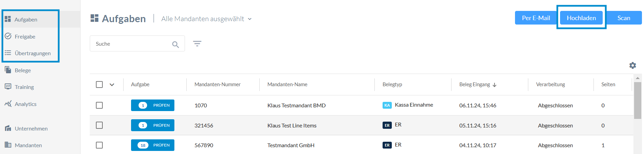Expand selection options chevron beside header checkbox
This screenshot has height=154, width=644.
tap(112, 84)
